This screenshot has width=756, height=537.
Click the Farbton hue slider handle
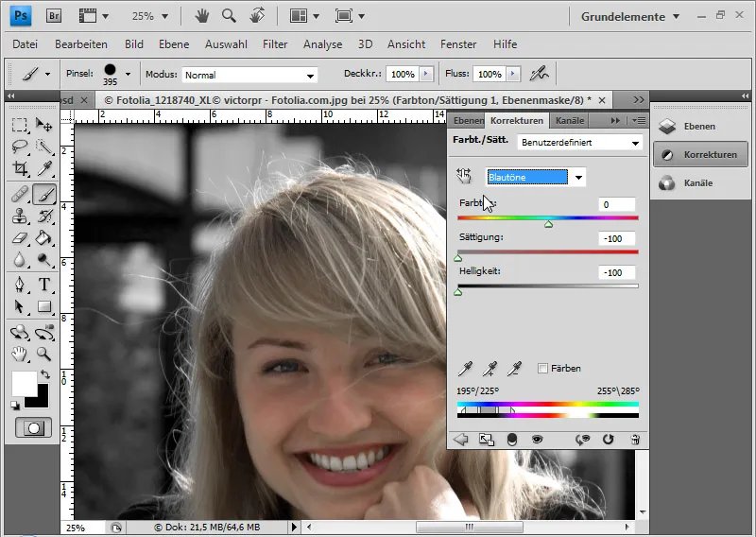tap(549, 224)
